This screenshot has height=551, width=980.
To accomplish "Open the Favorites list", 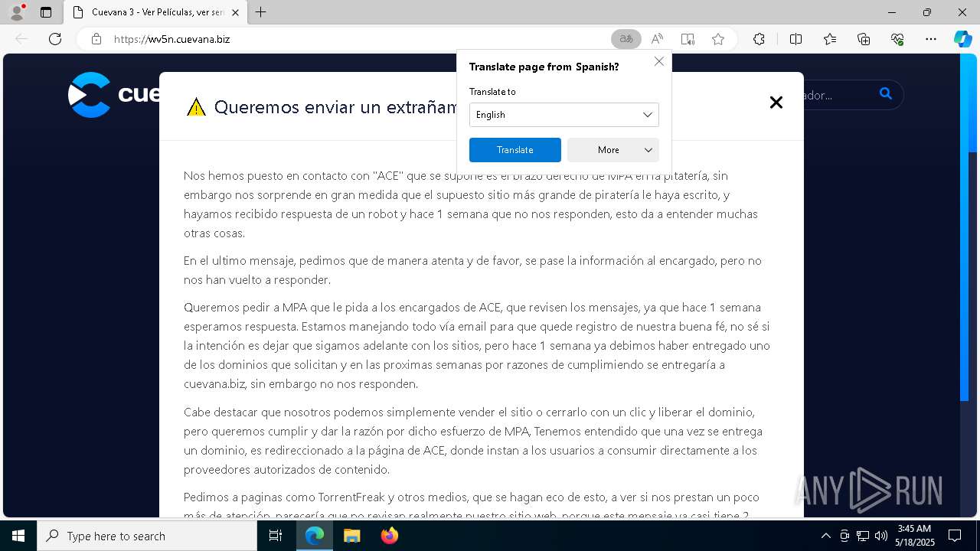I will coord(830,39).
